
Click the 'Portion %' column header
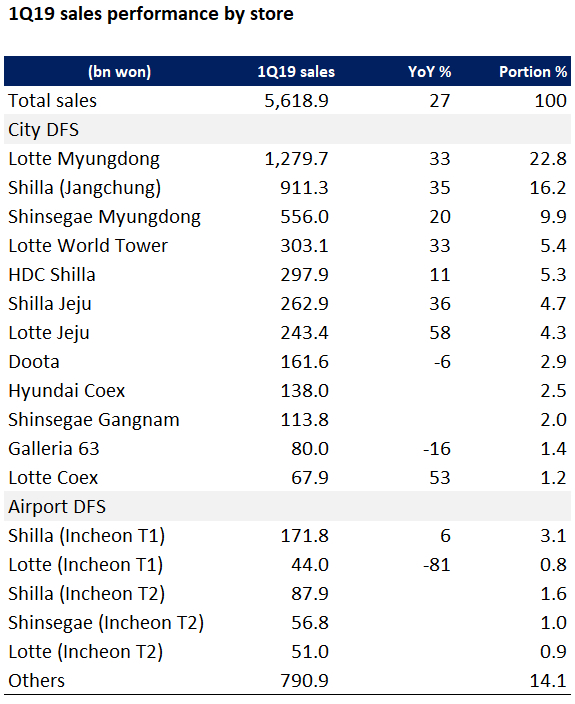[533, 72]
